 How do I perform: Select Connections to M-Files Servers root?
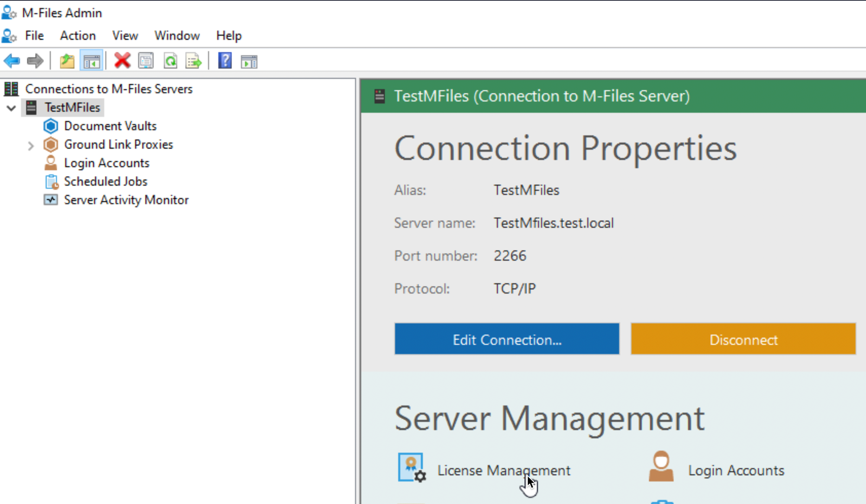[x=109, y=89]
